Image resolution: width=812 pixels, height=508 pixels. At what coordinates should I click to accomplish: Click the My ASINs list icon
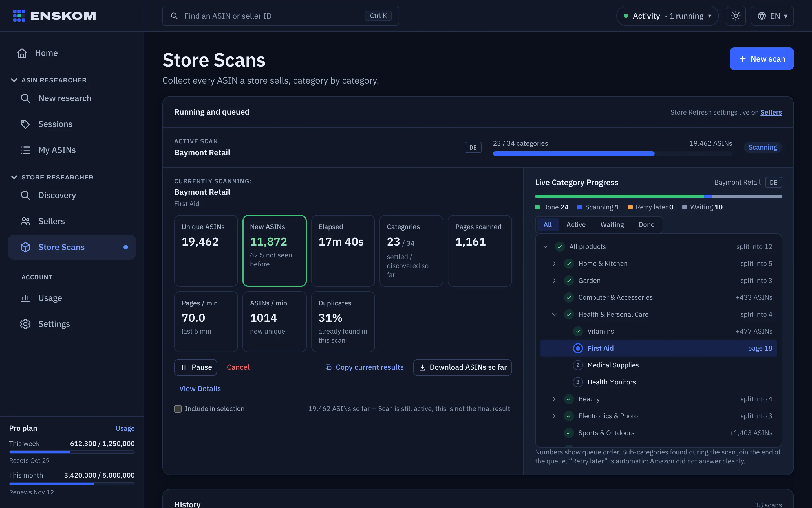pos(25,150)
